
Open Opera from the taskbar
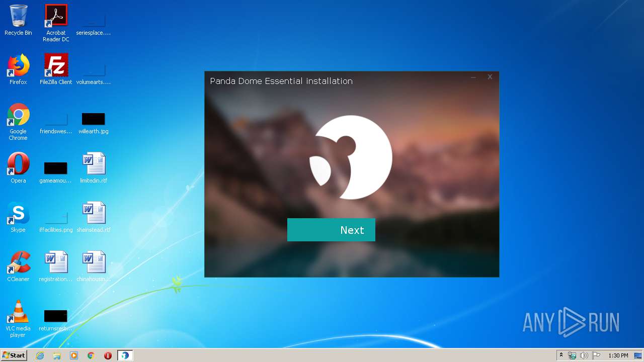[108, 355]
